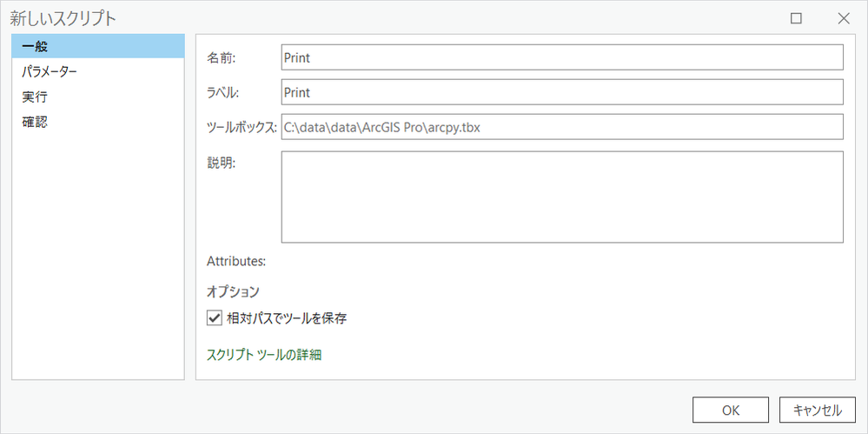The image size is (868, 434).
Task: Close the dialog with the X icon
Action: tap(843, 18)
